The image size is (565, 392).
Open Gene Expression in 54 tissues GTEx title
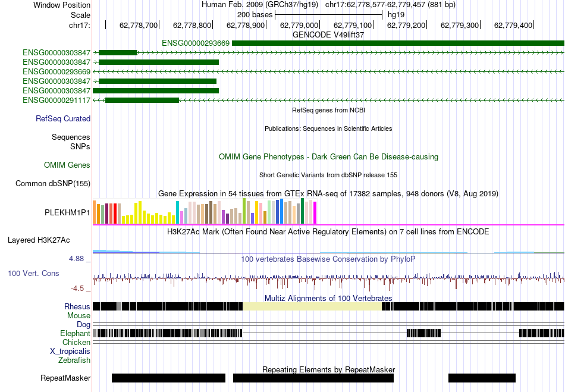328,194
